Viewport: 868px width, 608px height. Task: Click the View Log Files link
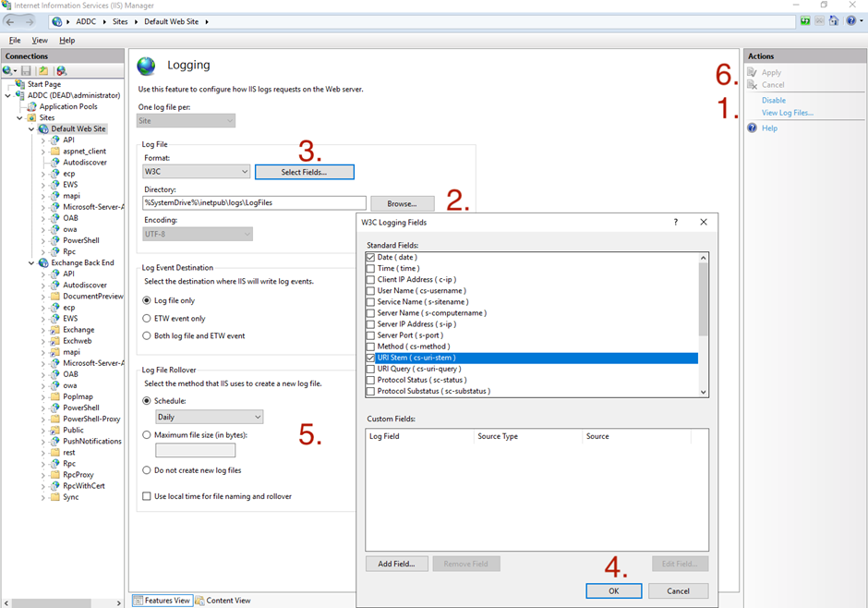[787, 113]
